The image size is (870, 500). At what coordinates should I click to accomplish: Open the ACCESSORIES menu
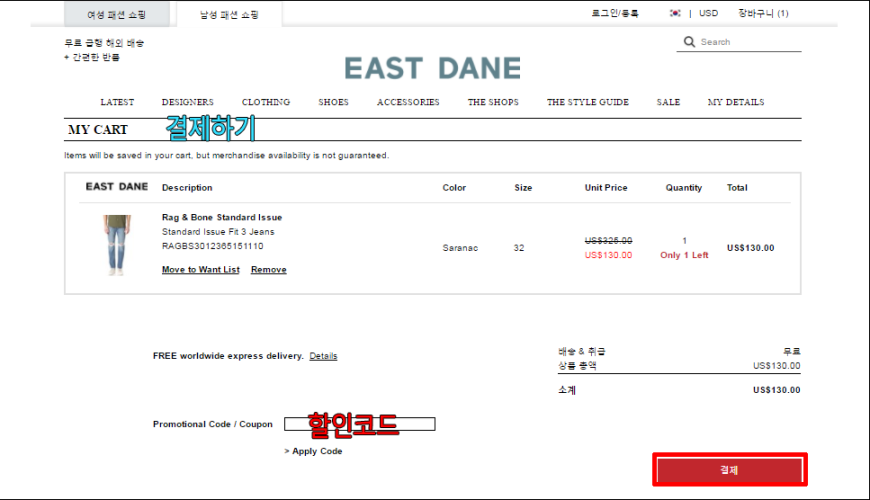coord(408,102)
